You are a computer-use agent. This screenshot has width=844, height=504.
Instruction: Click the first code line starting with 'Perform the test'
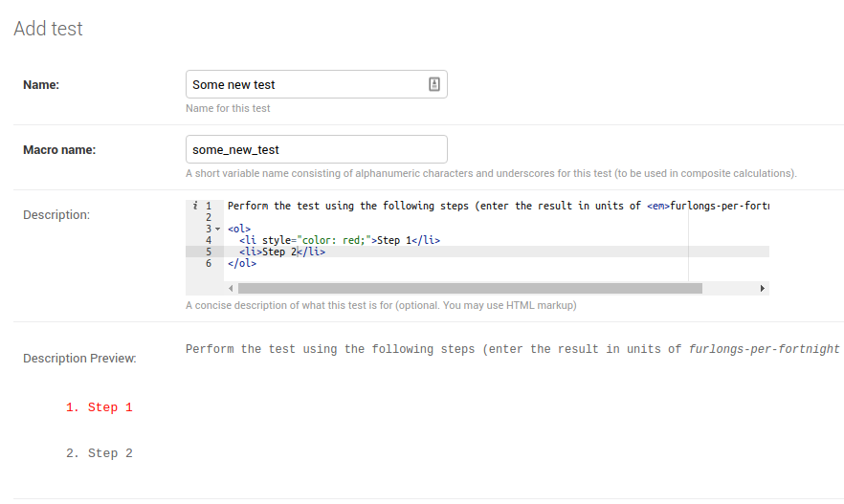click(x=499, y=206)
